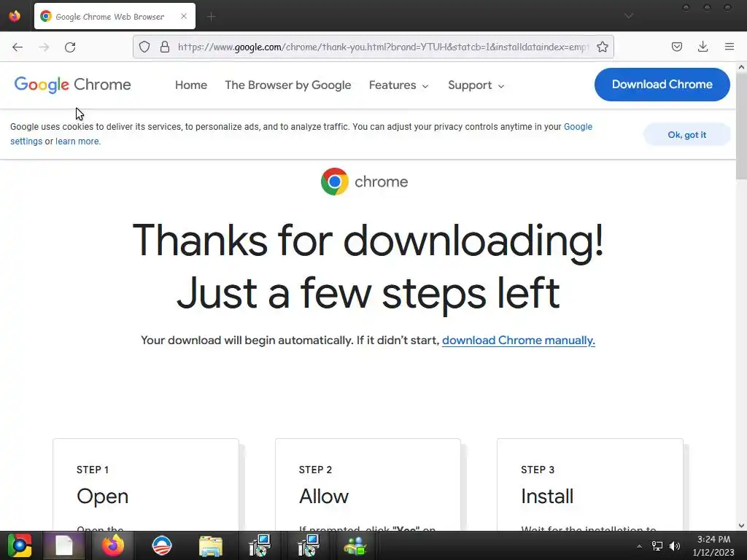The image size is (747, 560).
Task: Click the page scrollbar thumb
Action: [x=741, y=126]
